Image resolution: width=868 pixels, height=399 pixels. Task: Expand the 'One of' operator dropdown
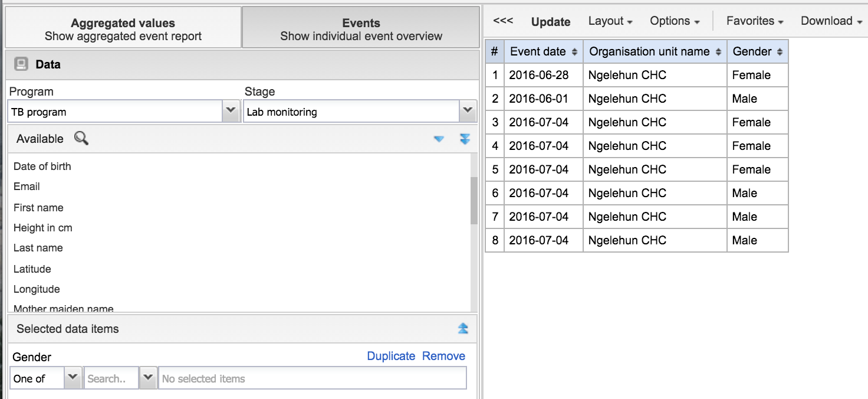click(x=73, y=378)
